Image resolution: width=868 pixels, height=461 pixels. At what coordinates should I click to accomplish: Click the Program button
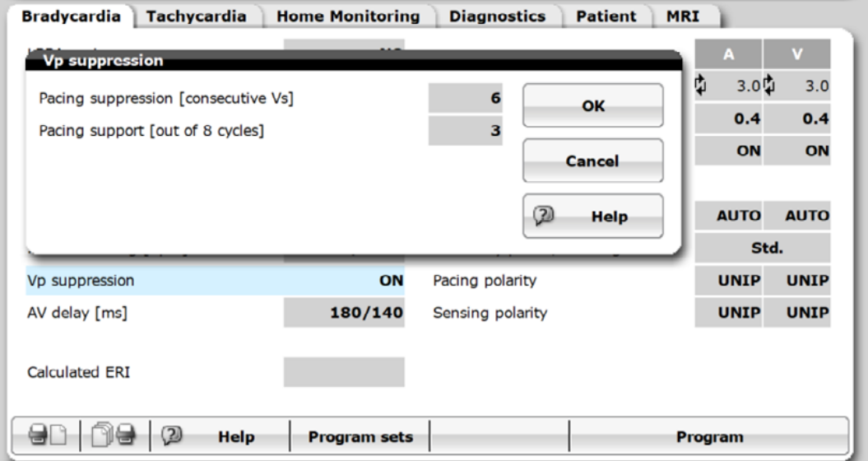click(x=709, y=436)
